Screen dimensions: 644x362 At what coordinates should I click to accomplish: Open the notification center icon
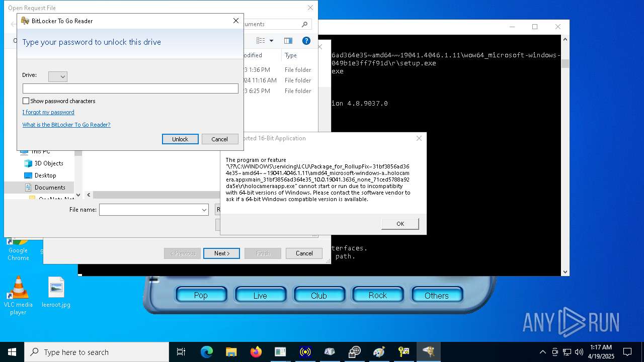coord(627,352)
